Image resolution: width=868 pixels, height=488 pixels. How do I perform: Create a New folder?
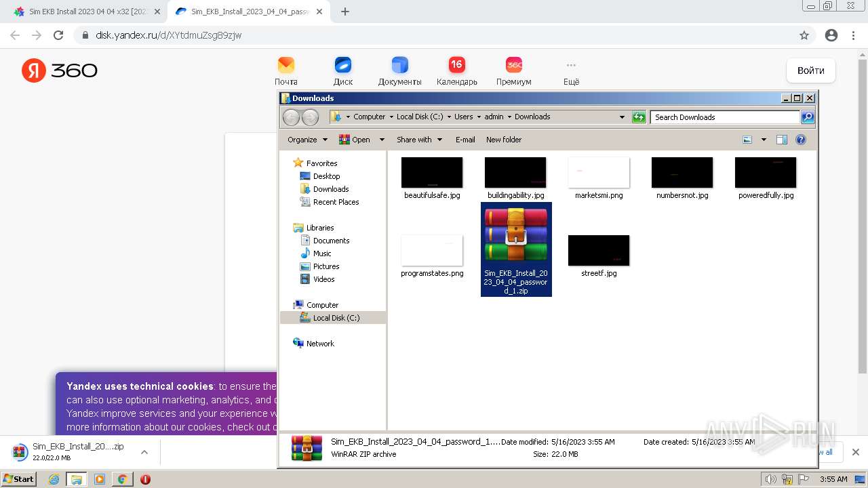point(504,140)
